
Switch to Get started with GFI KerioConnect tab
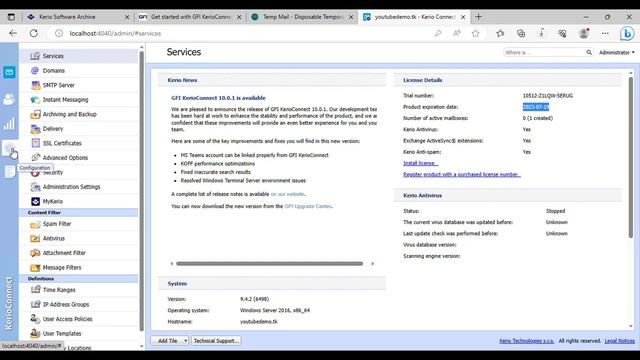click(189, 17)
